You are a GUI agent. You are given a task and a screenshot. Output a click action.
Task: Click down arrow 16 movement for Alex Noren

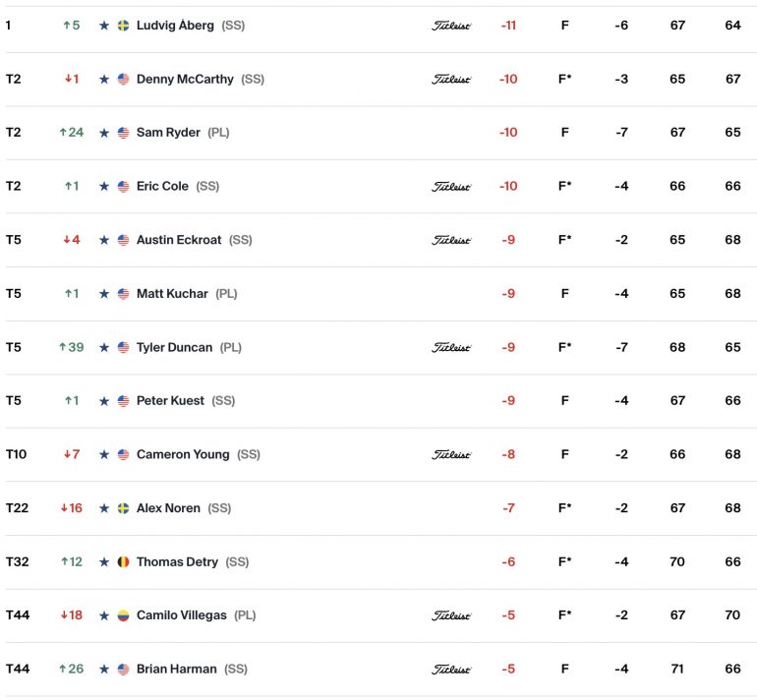(72, 508)
